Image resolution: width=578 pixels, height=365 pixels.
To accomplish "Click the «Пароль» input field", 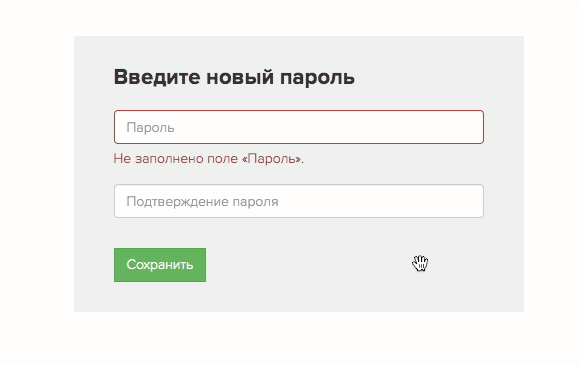I will tap(299, 127).
